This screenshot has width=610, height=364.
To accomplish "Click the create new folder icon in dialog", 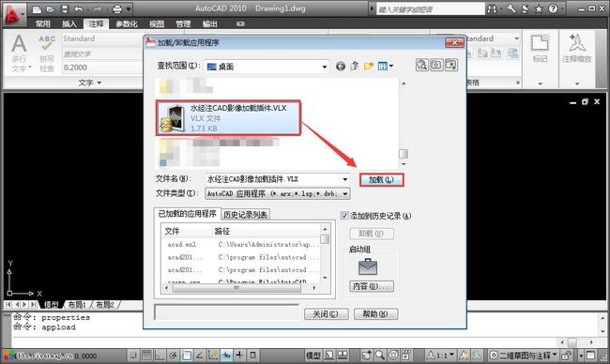I will pyautogui.click(x=369, y=66).
